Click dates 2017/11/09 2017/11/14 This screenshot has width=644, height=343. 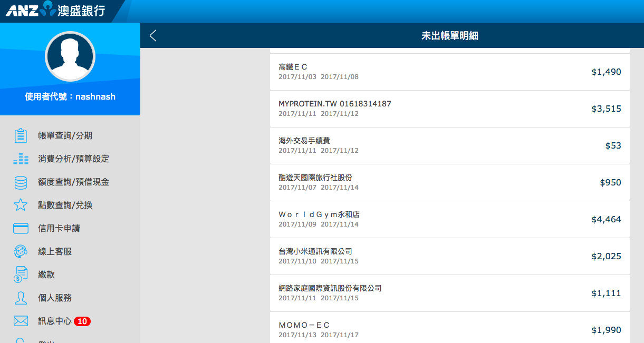click(x=319, y=224)
